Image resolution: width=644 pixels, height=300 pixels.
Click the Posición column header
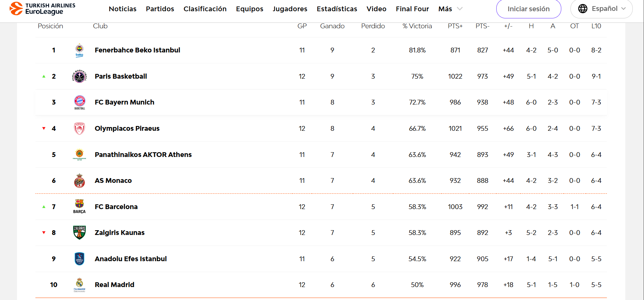[50, 26]
